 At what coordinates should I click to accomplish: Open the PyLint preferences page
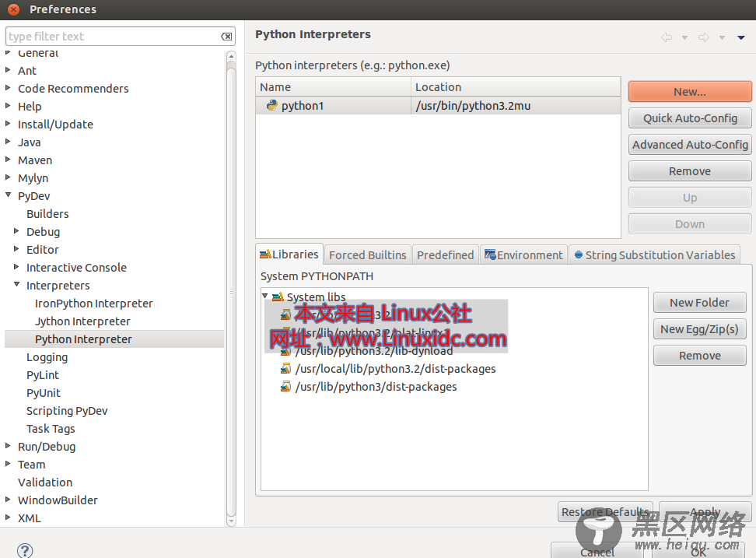coord(43,375)
